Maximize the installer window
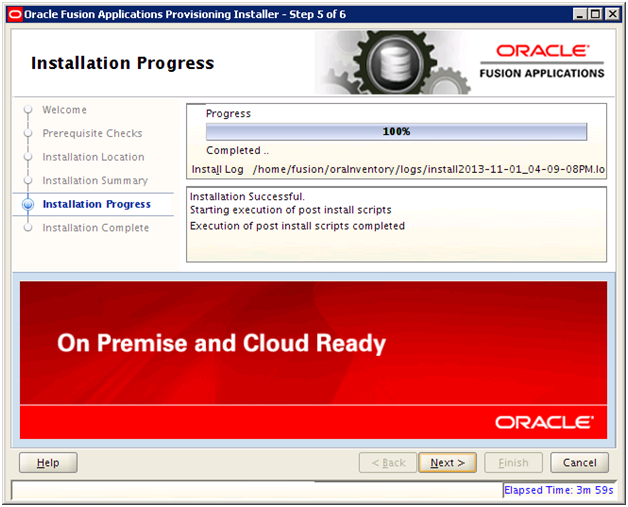Image resolution: width=628 pixels, height=507 pixels. (x=596, y=15)
